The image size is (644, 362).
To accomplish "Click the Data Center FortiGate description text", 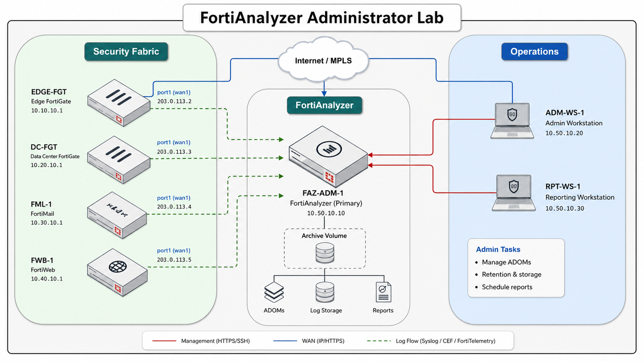I will tap(55, 156).
